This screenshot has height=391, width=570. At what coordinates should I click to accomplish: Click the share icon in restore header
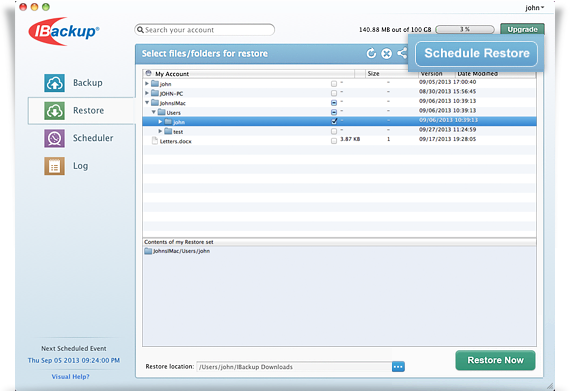[402, 53]
